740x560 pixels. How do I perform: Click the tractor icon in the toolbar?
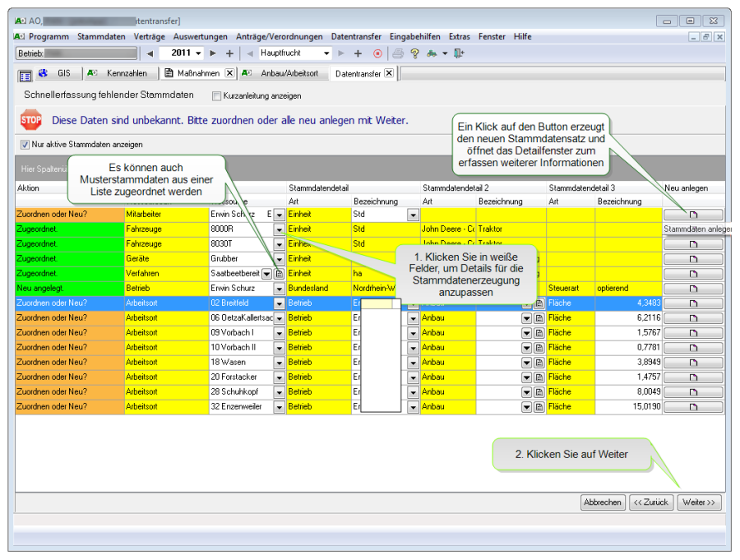[431, 53]
